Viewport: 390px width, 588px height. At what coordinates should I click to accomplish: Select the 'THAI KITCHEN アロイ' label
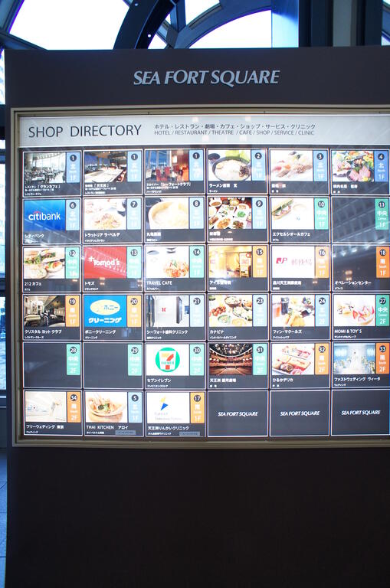point(107,427)
